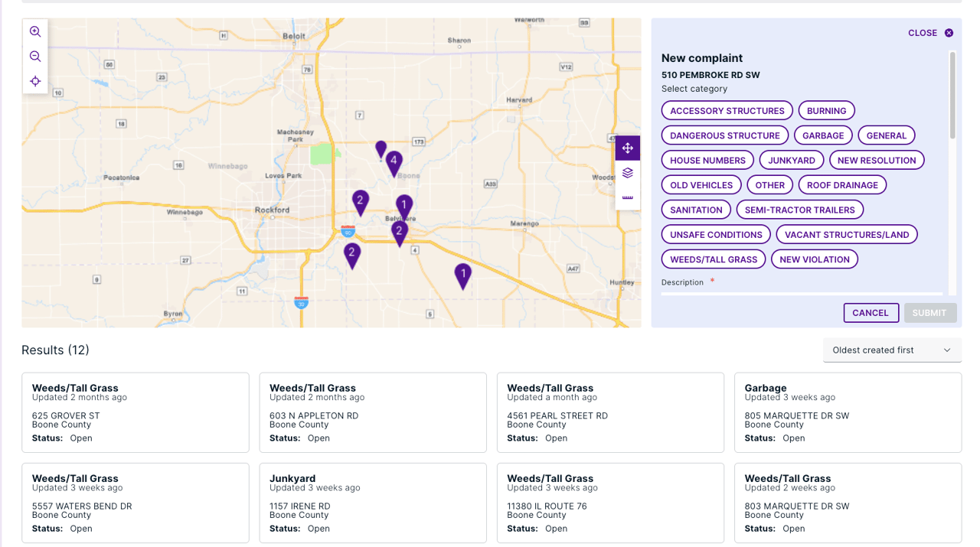The image size is (980, 547).
Task: Center the map on current location
Action: 34,80
